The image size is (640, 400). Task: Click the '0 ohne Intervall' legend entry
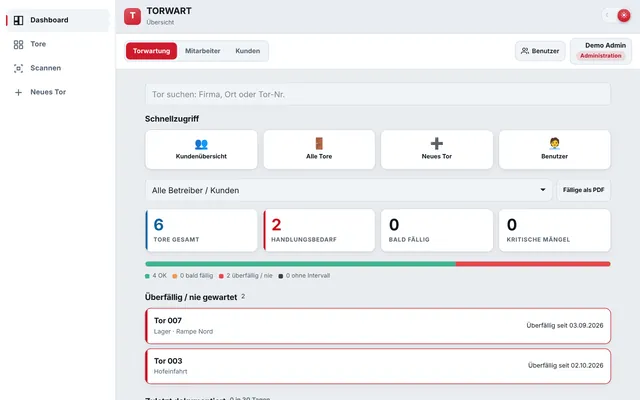tap(304, 276)
